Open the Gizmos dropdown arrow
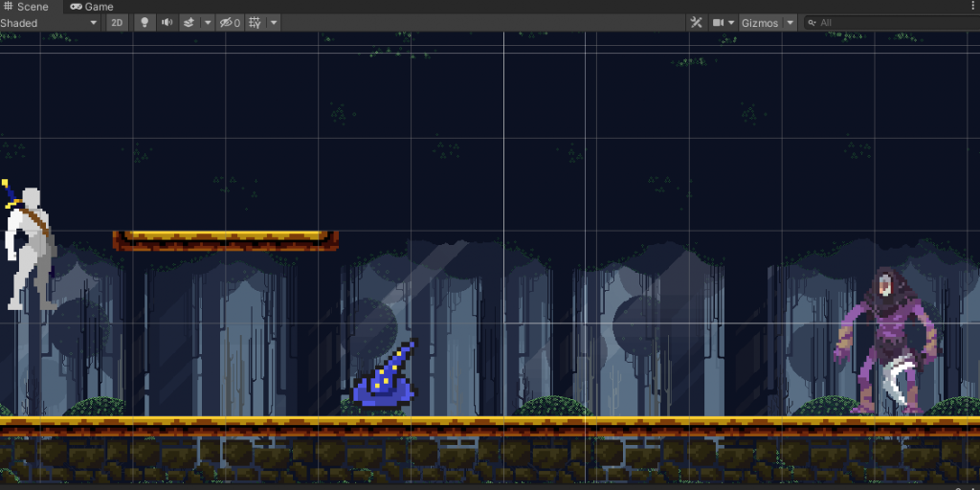This screenshot has height=490, width=980. pyautogui.click(x=790, y=23)
